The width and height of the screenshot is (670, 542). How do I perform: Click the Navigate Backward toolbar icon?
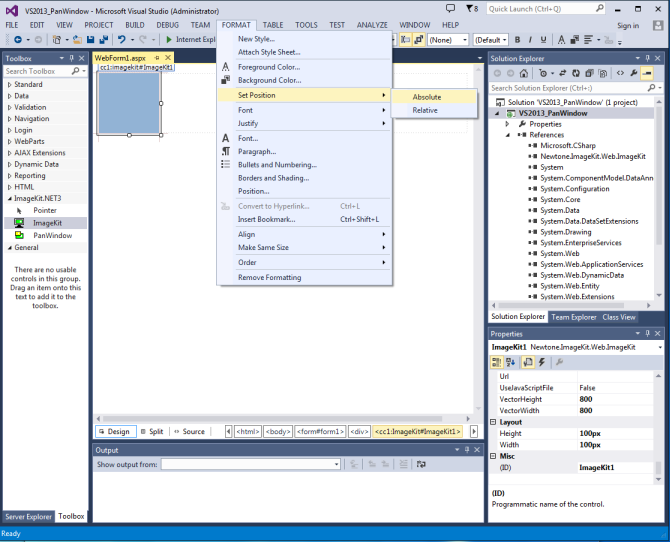(18, 40)
